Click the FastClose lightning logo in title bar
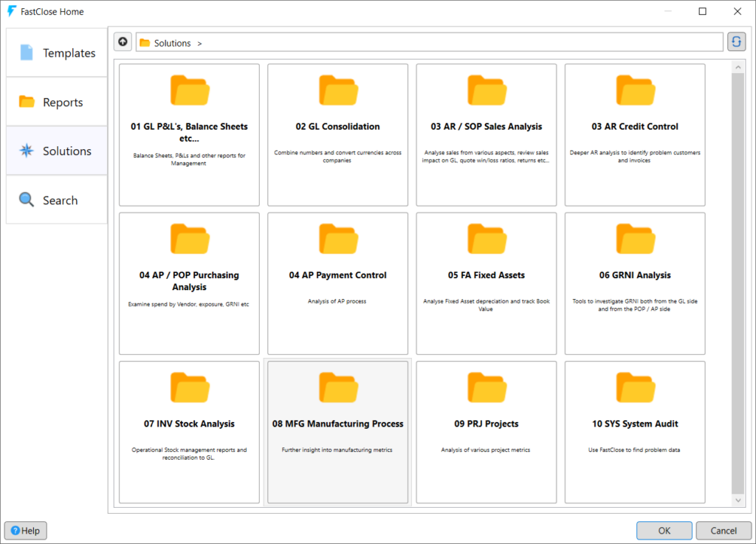 coord(12,11)
